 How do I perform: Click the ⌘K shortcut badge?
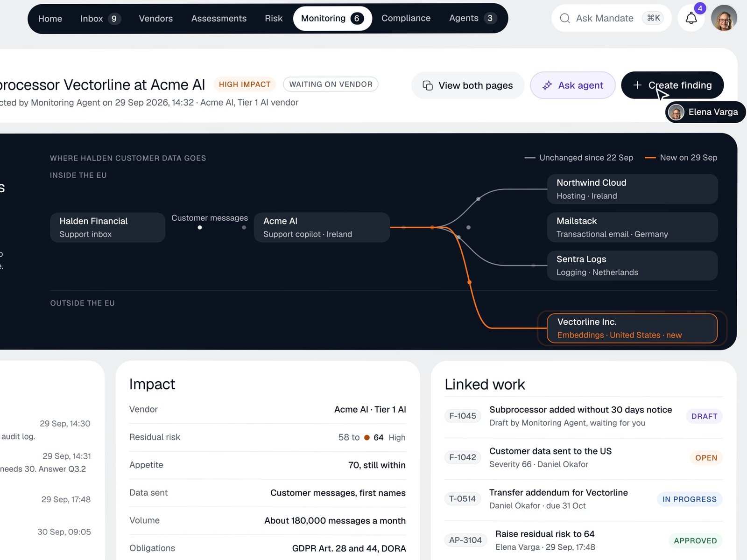click(x=653, y=18)
